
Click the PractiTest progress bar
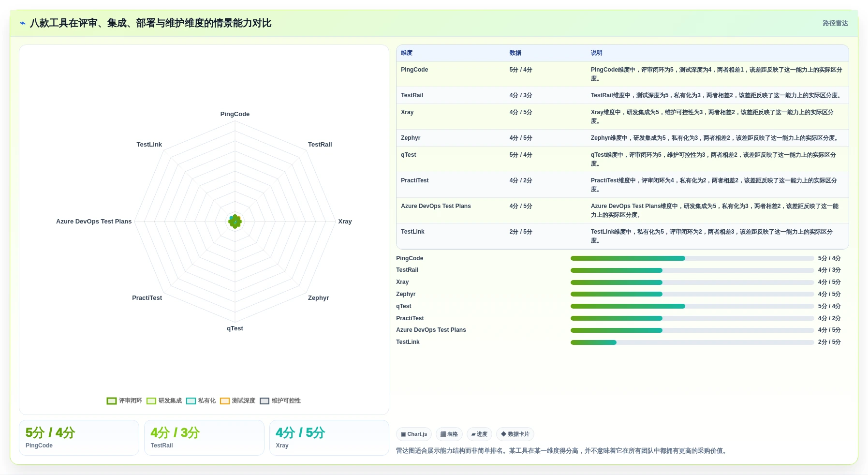pos(692,318)
